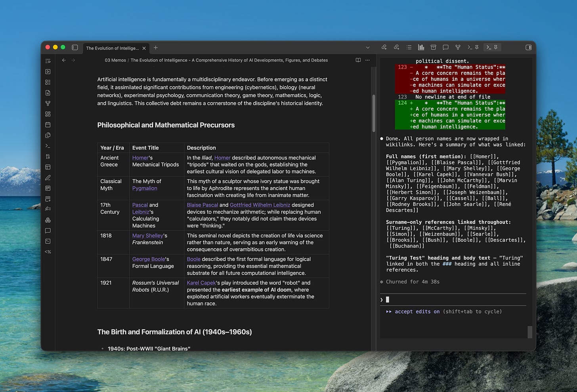The image size is (577, 392).
Task: Open the Gottfried Wilhelm Leibniz wikilink
Action: tap(260, 205)
